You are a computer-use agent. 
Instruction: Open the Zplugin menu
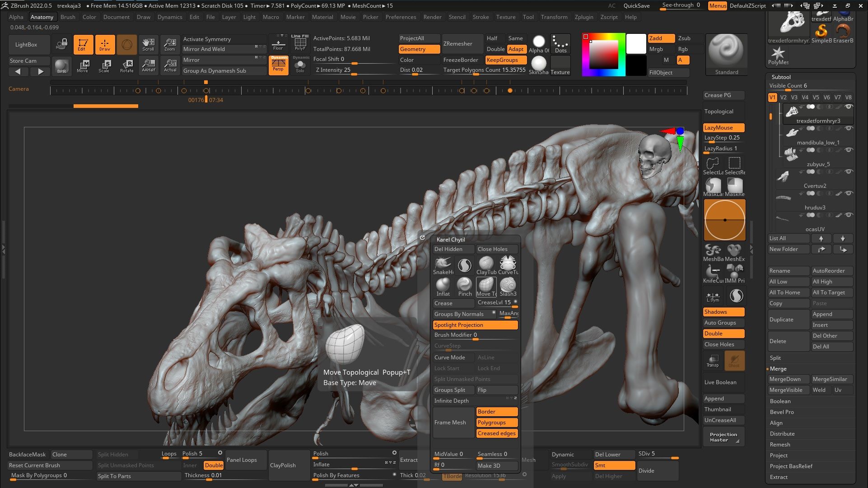(583, 17)
